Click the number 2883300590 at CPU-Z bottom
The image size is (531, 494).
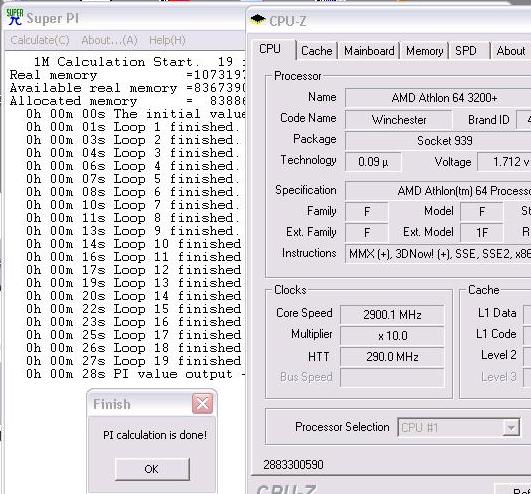tap(293, 465)
